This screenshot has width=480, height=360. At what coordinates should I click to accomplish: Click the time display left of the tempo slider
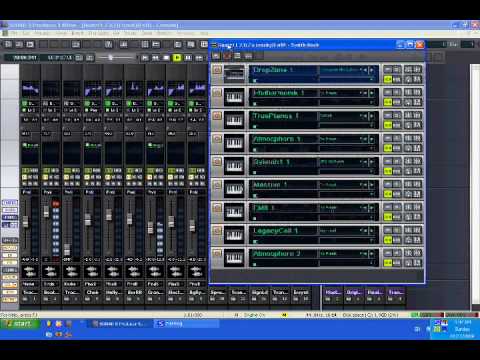[x=38, y=58]
